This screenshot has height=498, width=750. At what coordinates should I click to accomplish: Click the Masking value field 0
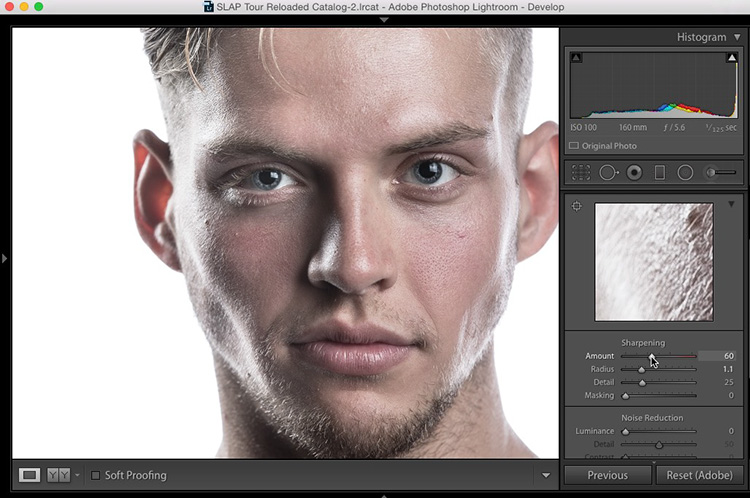point(731,396)
